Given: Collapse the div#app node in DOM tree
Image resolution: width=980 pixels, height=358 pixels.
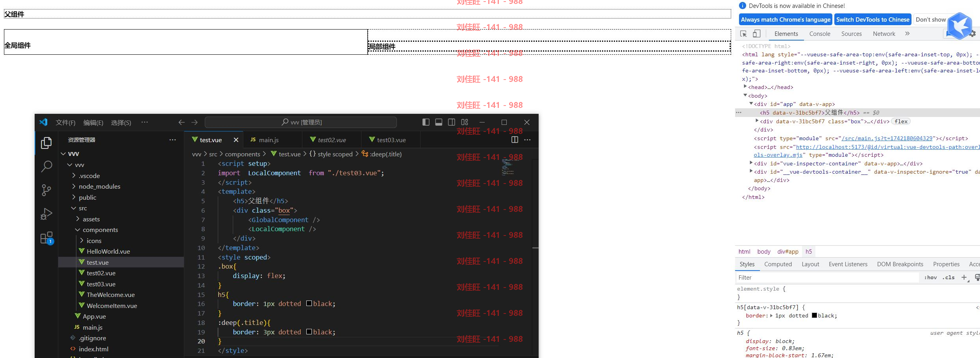Looking at the screenshot, I should (x=751, y=104).
